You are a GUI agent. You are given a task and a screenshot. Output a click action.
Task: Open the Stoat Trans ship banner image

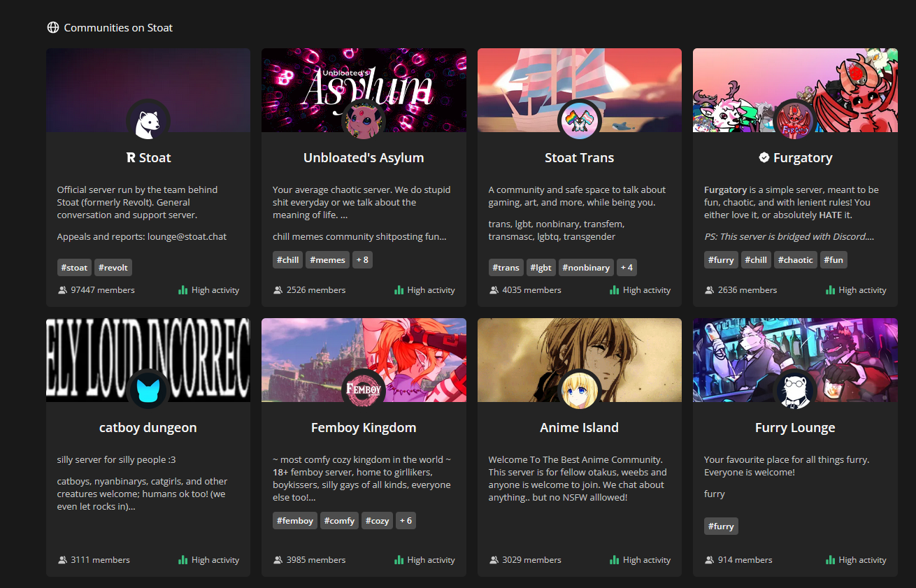click(580, 90)
